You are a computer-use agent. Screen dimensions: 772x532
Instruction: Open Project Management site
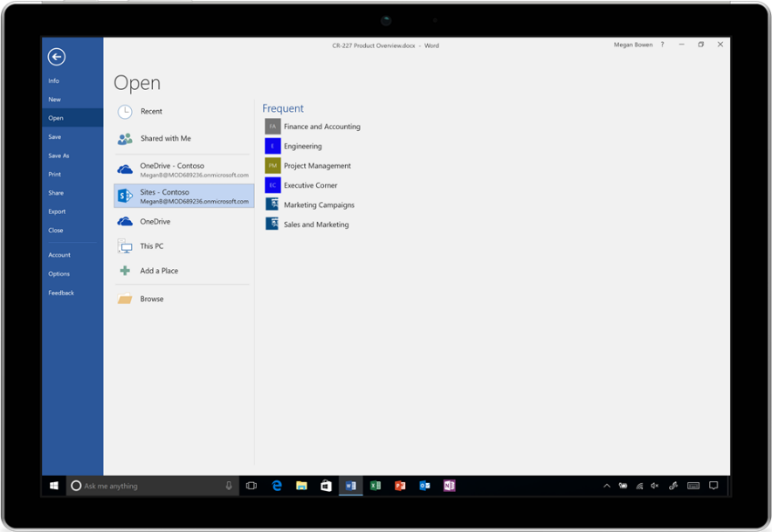(x=317, y=166)
